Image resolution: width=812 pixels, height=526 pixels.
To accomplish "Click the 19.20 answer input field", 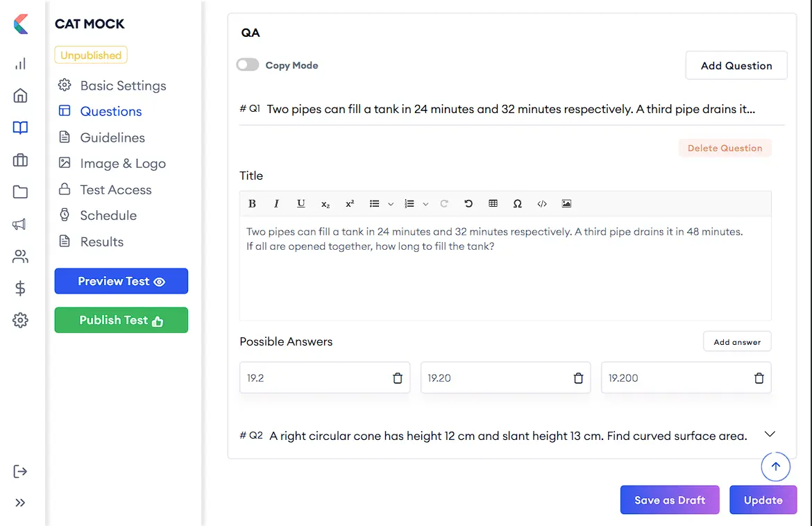I will [x=496, y=378].
